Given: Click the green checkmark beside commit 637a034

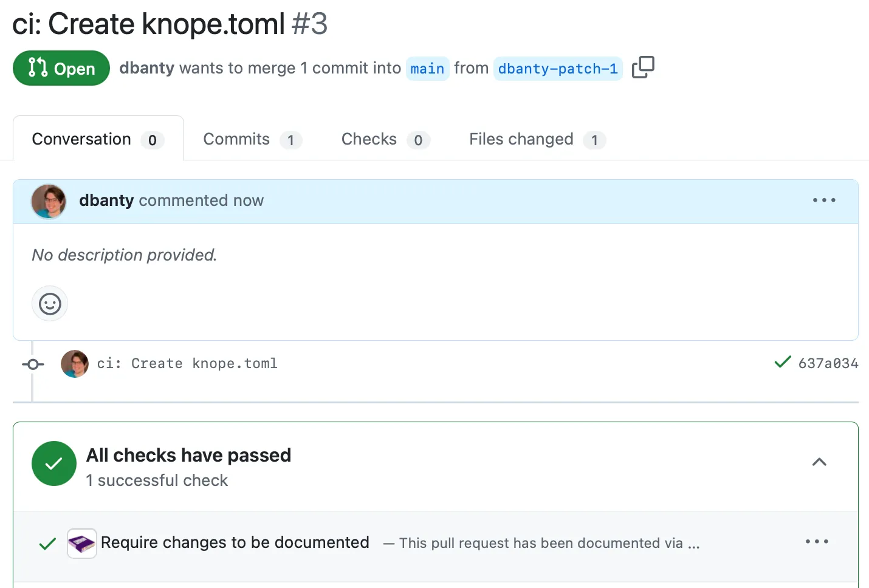Looking at the screenshot, I should tap(783, 362).
